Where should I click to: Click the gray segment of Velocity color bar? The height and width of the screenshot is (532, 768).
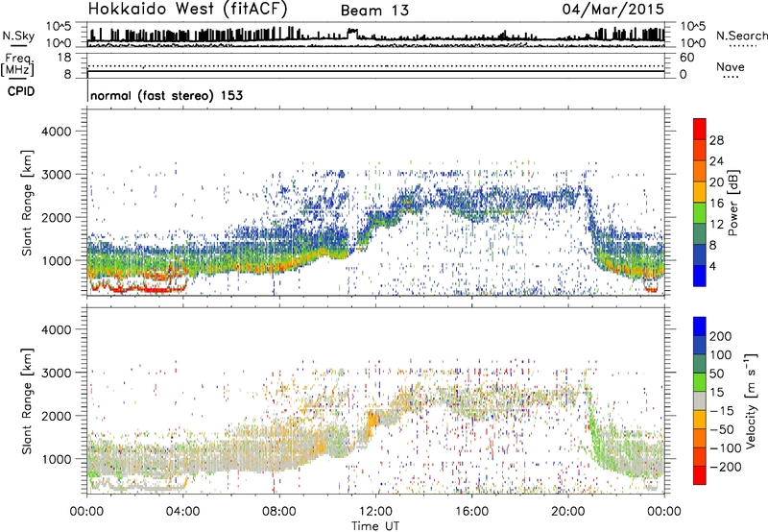700,400
